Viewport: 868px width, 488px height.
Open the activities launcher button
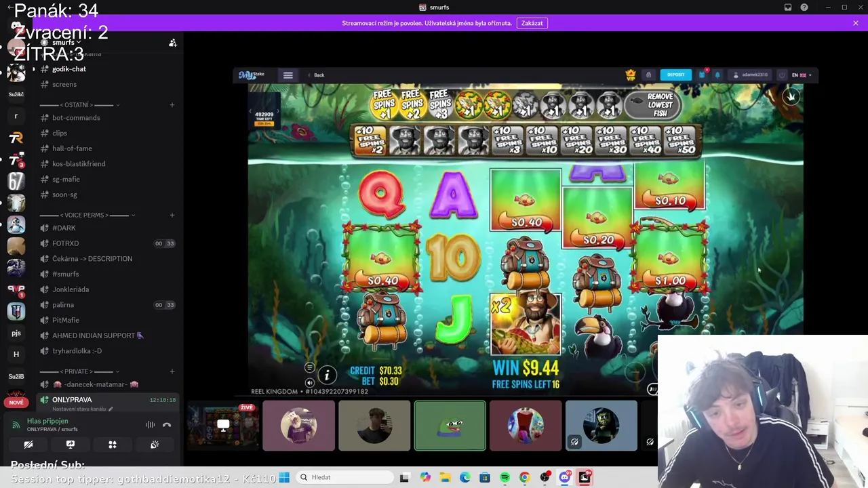113,445
